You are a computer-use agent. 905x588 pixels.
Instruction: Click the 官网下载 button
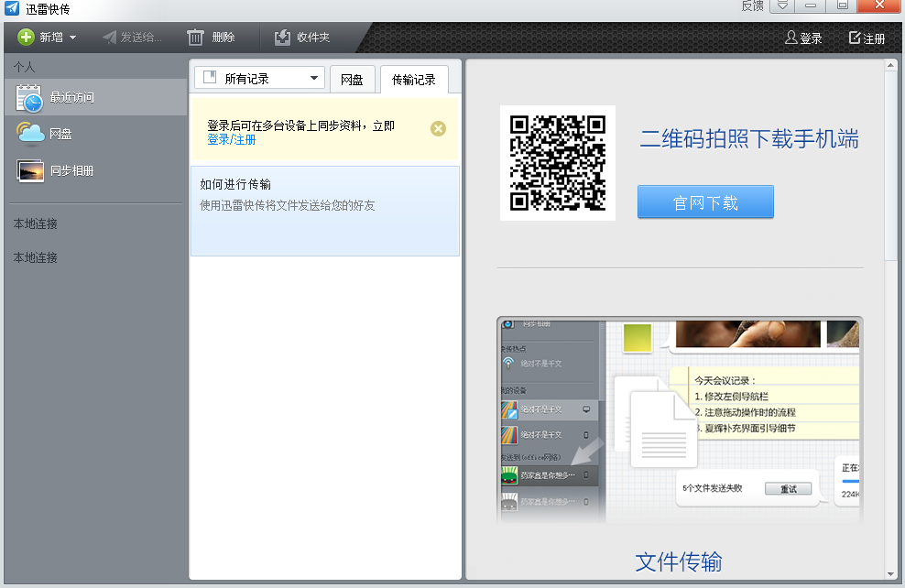click(705, 202)
